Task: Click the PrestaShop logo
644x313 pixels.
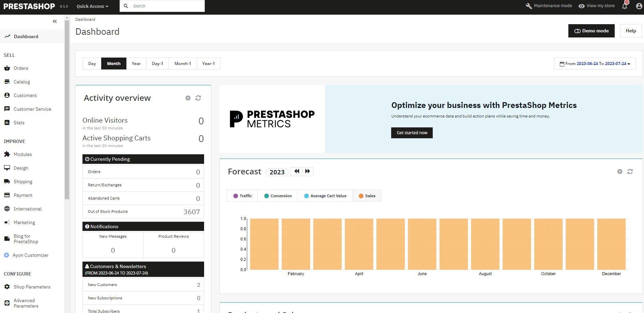Action: (29, 6)
